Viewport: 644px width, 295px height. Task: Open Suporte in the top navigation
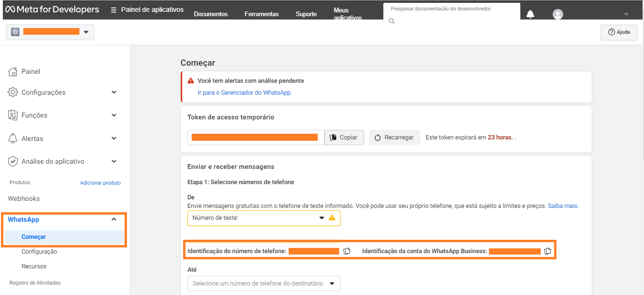[x=306, y=14]
